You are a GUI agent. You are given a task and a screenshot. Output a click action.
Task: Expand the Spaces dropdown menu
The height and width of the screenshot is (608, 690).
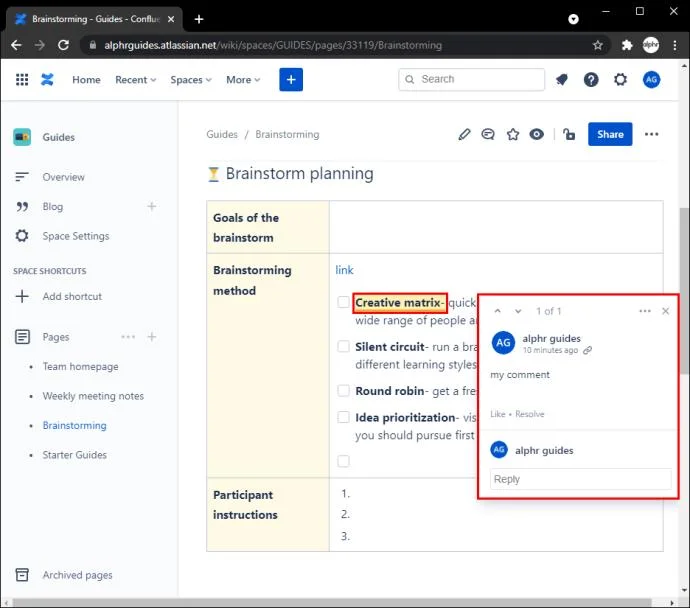(x=191, y=80)
